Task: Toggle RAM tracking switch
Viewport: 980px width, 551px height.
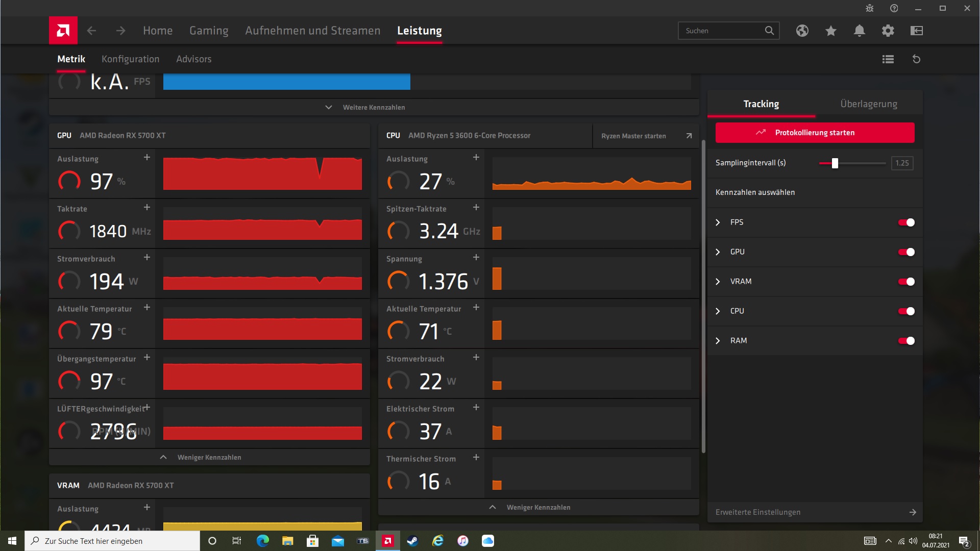Action: pos(906,341)
